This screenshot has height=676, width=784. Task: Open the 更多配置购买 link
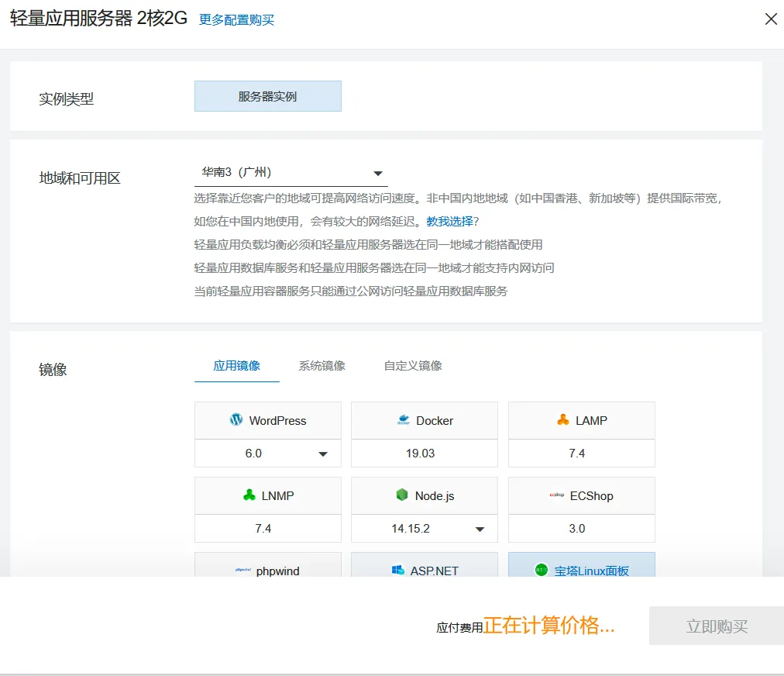237,20
